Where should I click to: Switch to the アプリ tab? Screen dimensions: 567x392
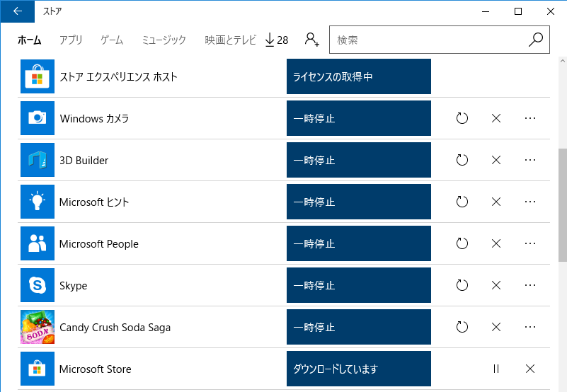click(71, 40)
